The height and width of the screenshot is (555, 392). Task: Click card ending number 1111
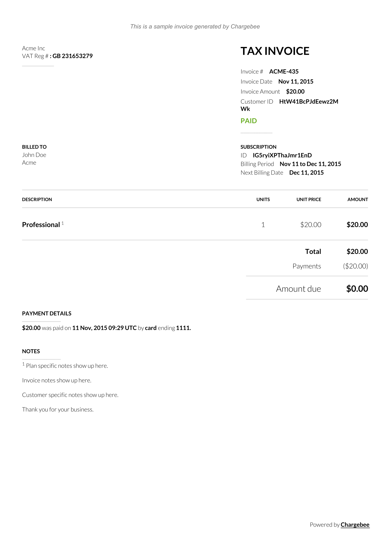(183, 328)
